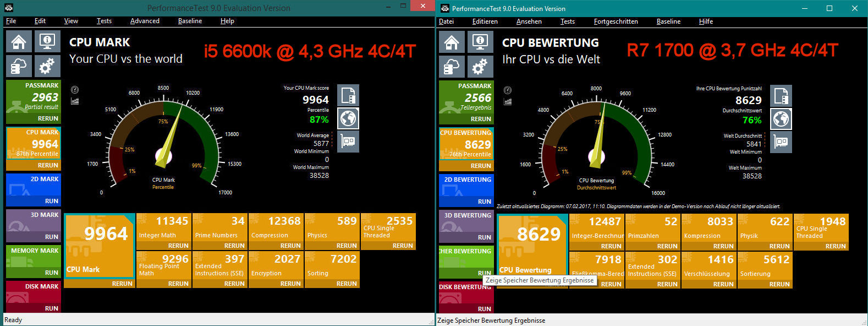Run Memory Mark test in left window
The width and height of the screenshot is (868, 326).
pos(52,273)
